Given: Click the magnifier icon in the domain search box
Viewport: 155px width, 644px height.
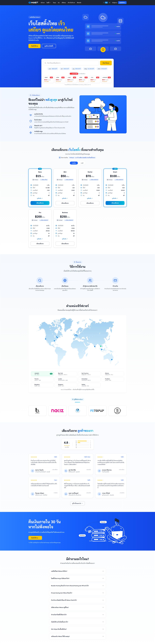Looking at the screenshot, I should [45, 63].
